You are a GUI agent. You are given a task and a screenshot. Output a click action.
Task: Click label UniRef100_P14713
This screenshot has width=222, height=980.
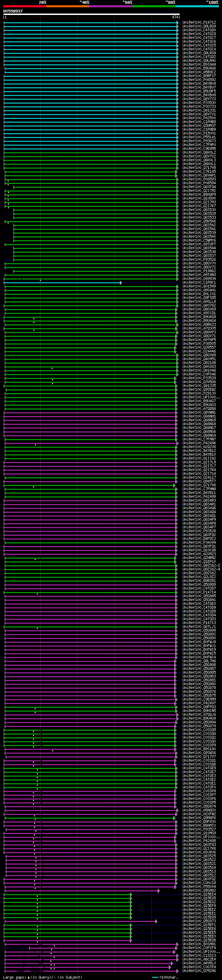click(199, 623)
